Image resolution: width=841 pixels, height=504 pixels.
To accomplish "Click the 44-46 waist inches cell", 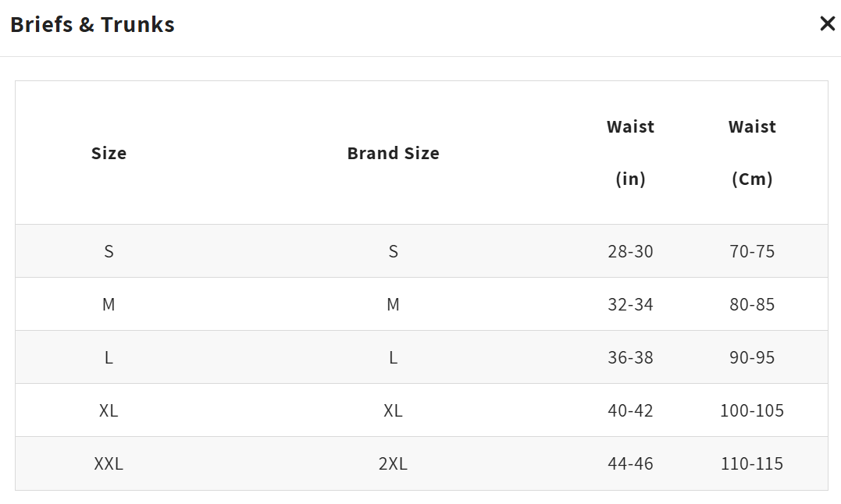I will coord(630,463).
